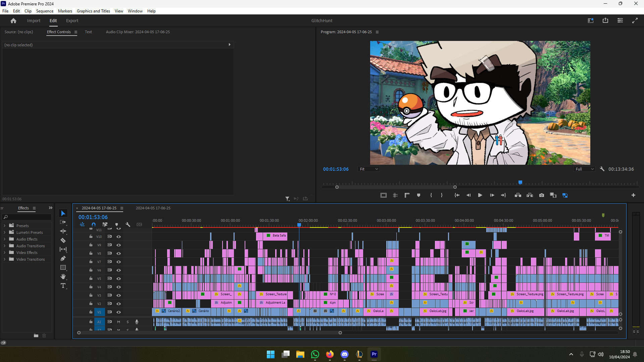Add marker in timeline header

click(x=116, y=224)
